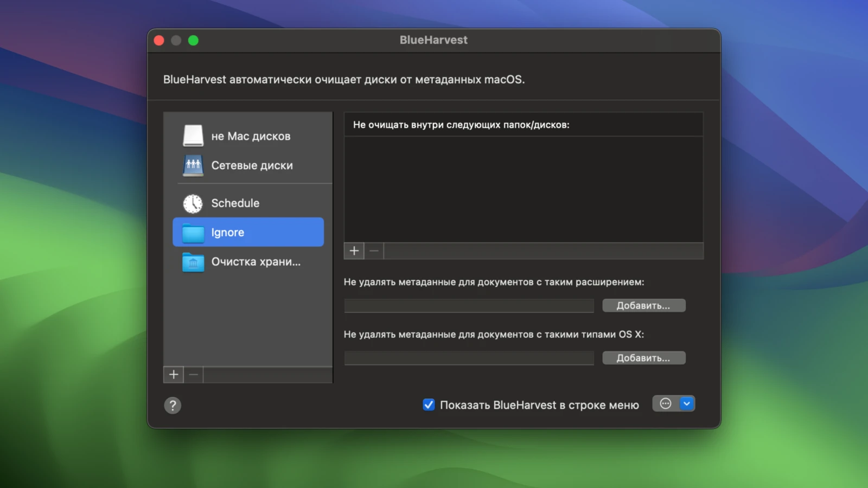The height and width of the screenshot is (488, 868).
Task: Click the file extension exclusion text field
Action: coord(469,306)
